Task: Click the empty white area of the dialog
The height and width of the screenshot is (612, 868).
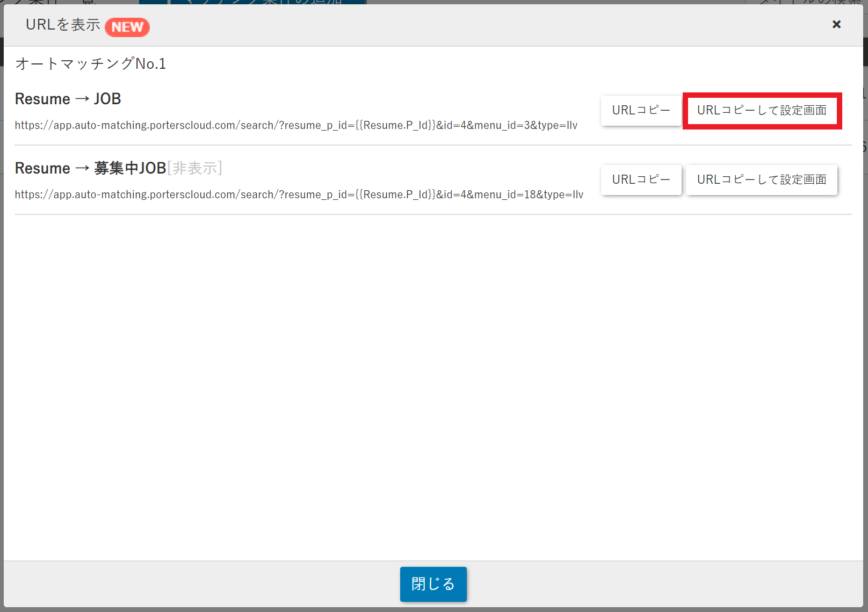Action: click(433, 376)
